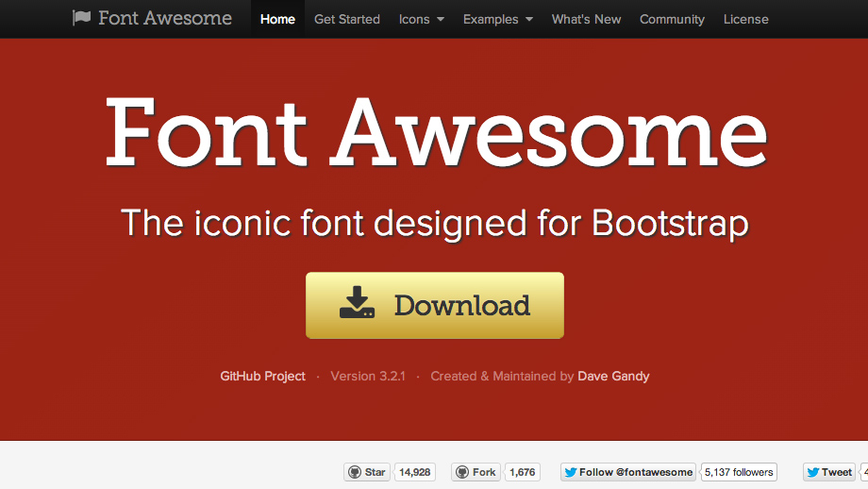Open the 1,676 forks count
The width and height of the screenshot is (868, 489).
coord(523,472)
